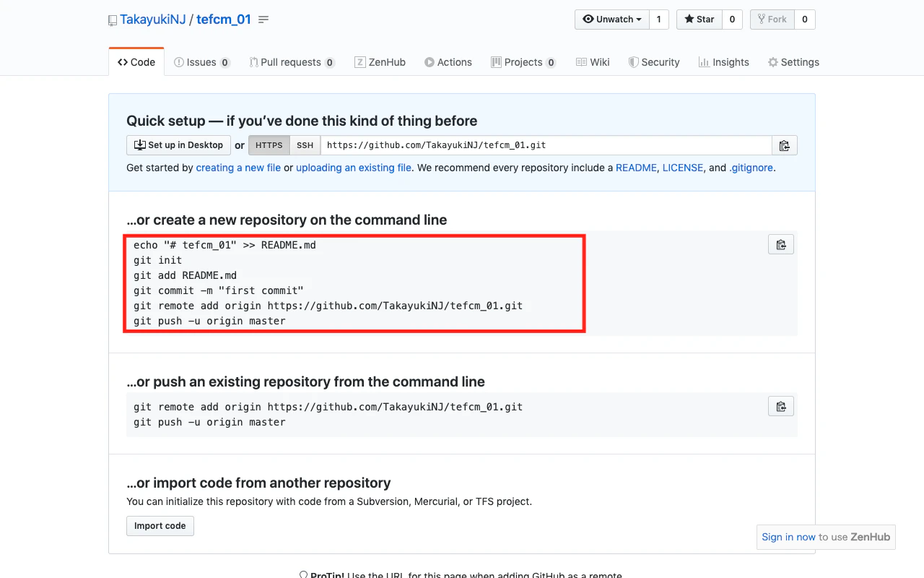Select the HTTPS protocol toggle

click(269, 145)
